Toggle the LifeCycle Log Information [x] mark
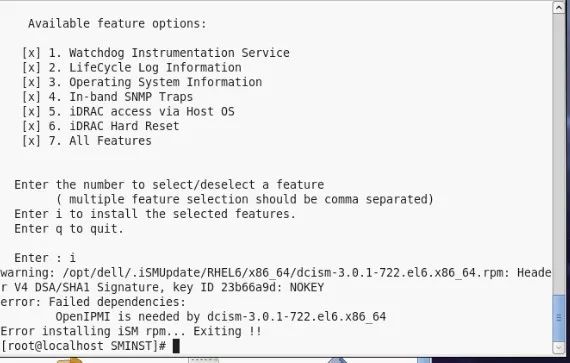Viewport: 570px width, 363px height. coord(31,68)
